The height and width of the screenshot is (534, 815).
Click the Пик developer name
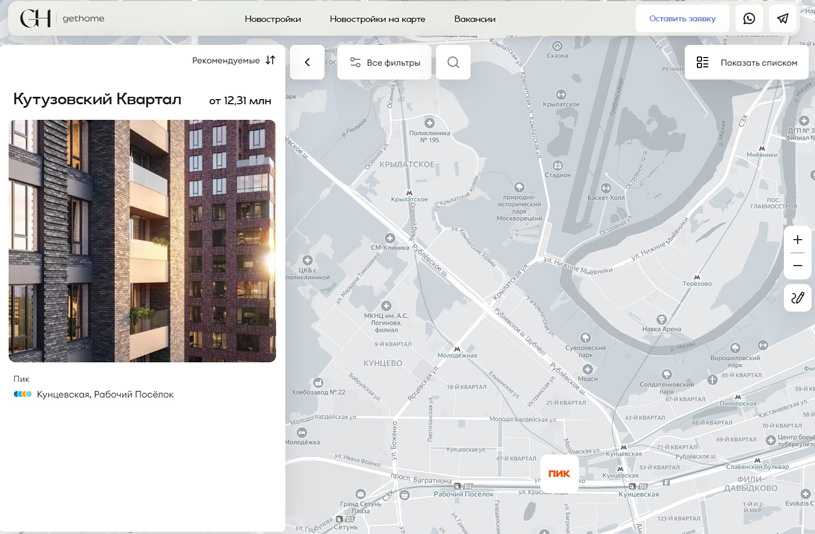(21, 379)
